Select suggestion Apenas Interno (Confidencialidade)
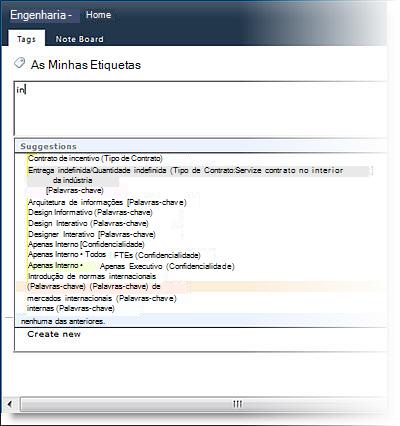This screenshot has width=400, height=426. pyautogui.click(x=86, y=244)
